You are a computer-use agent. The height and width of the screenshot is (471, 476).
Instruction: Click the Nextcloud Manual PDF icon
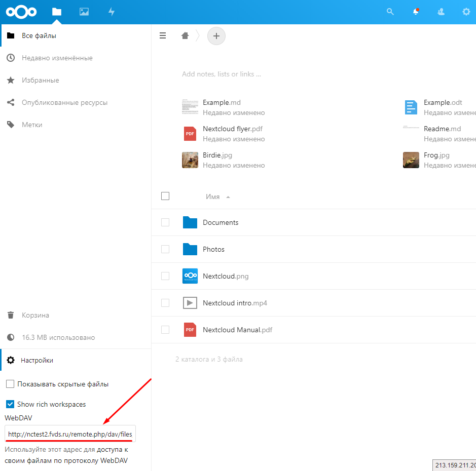tap(190, 330)
